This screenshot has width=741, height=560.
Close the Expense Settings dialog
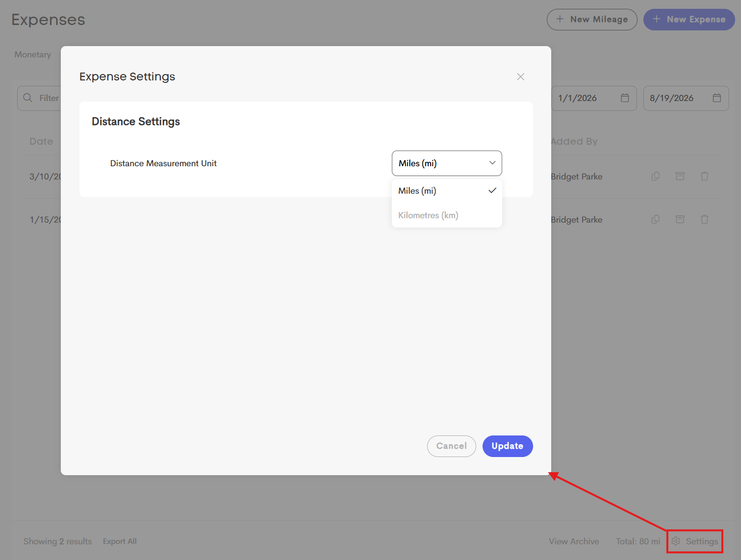coord(520,76)
